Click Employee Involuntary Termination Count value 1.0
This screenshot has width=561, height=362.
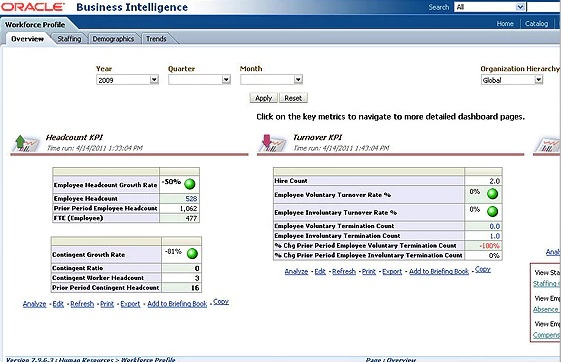(x=494, y=236)
